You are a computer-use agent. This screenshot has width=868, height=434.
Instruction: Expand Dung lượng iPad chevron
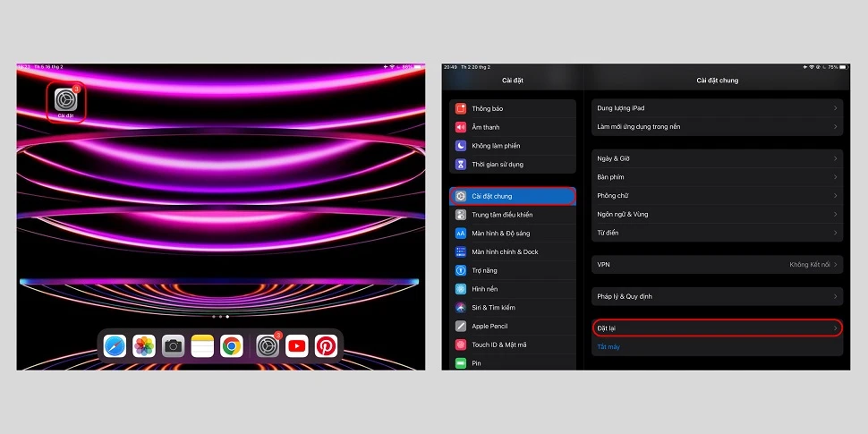click(x=836, y=108)
